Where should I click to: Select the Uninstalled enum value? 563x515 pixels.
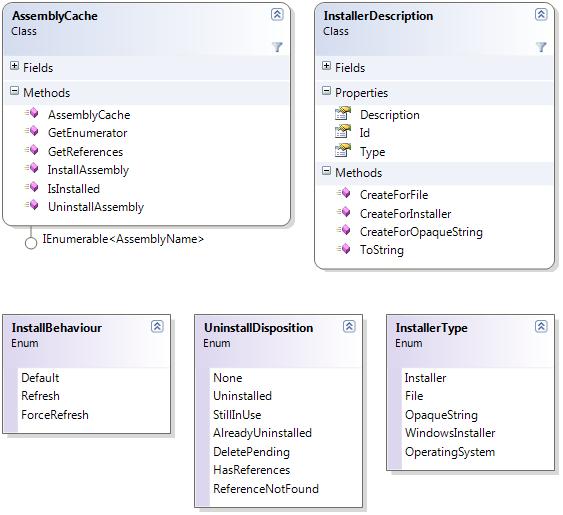[x=243, y=396]
